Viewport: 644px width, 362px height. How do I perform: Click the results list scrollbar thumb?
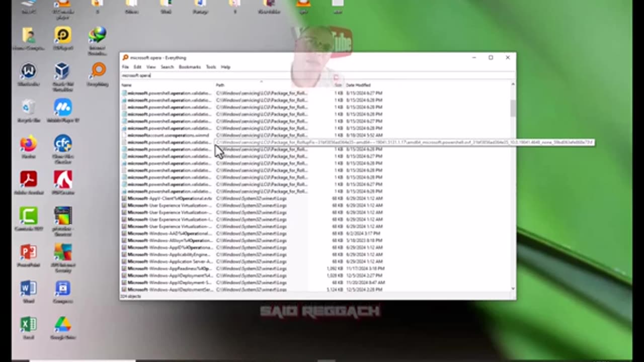pyautogui.click(x=513, y=108)
